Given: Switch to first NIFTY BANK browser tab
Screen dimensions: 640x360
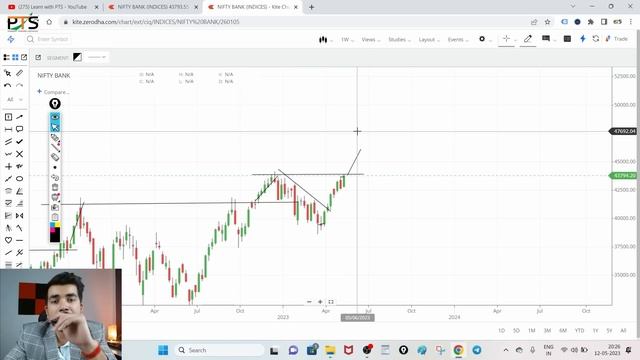Looking at the screenshot, I should [x=153, y=7].
